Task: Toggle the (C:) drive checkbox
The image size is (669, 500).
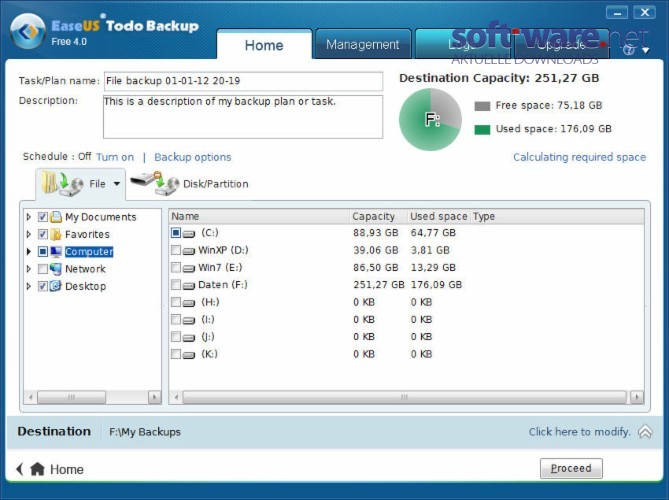Action: click(176, 233)
